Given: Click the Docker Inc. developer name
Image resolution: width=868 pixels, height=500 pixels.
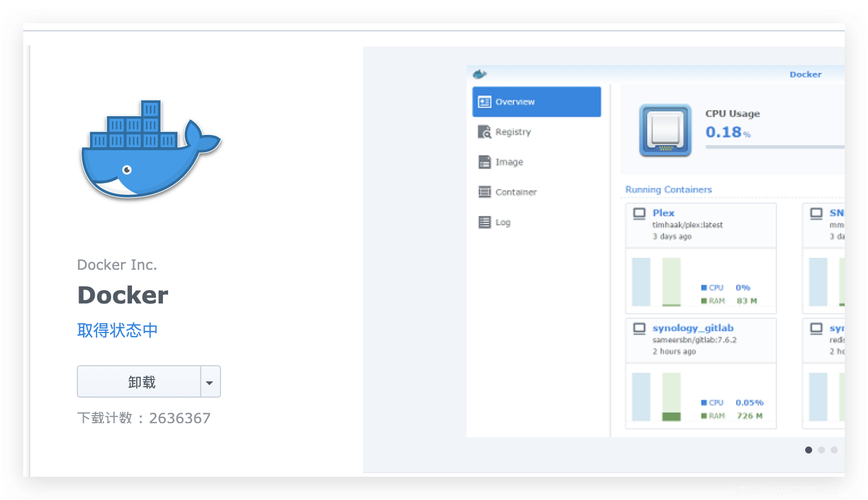Looking at the screenshot, I should pyautogui.click(x=117, y=265).
